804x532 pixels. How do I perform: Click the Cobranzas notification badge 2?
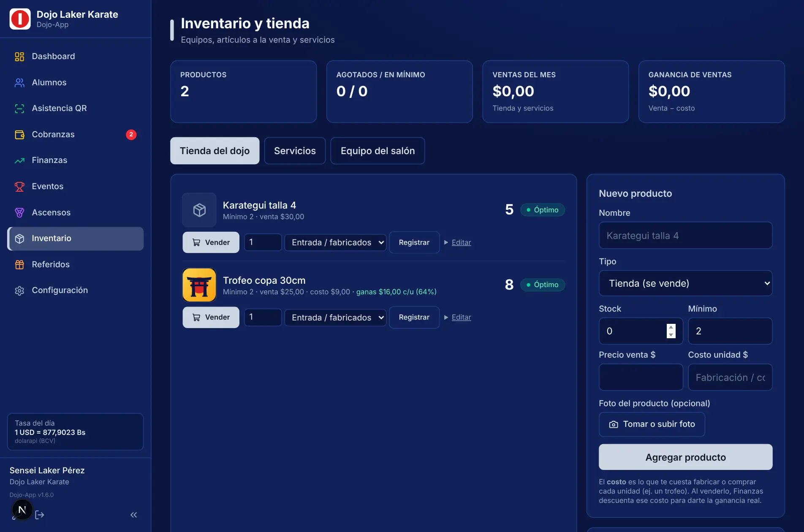(x=131, y=135)
